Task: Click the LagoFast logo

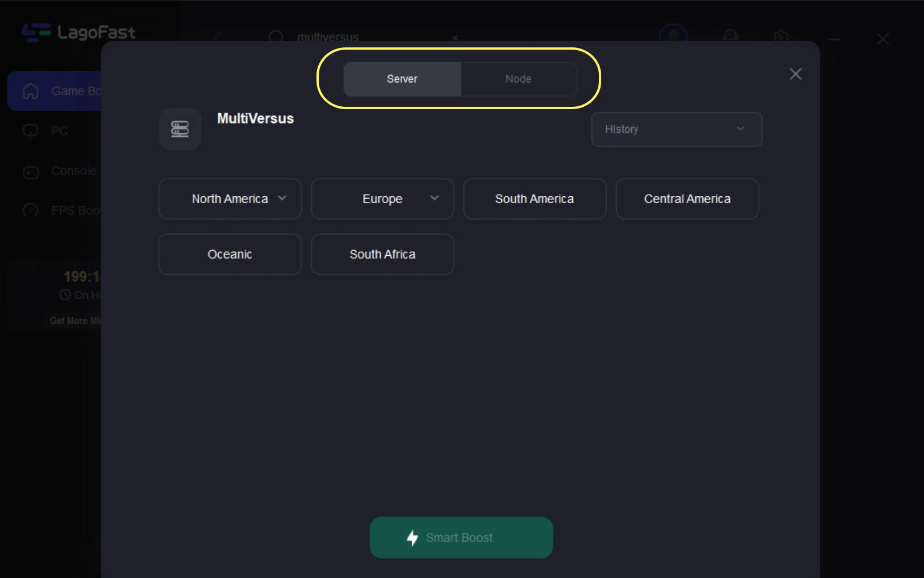Action: [x=79, y=33]
